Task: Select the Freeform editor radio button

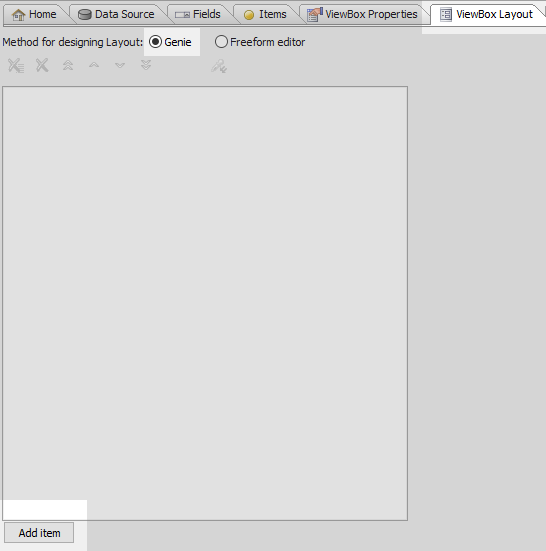Action: pyautogui.click(x=221, y=42)
